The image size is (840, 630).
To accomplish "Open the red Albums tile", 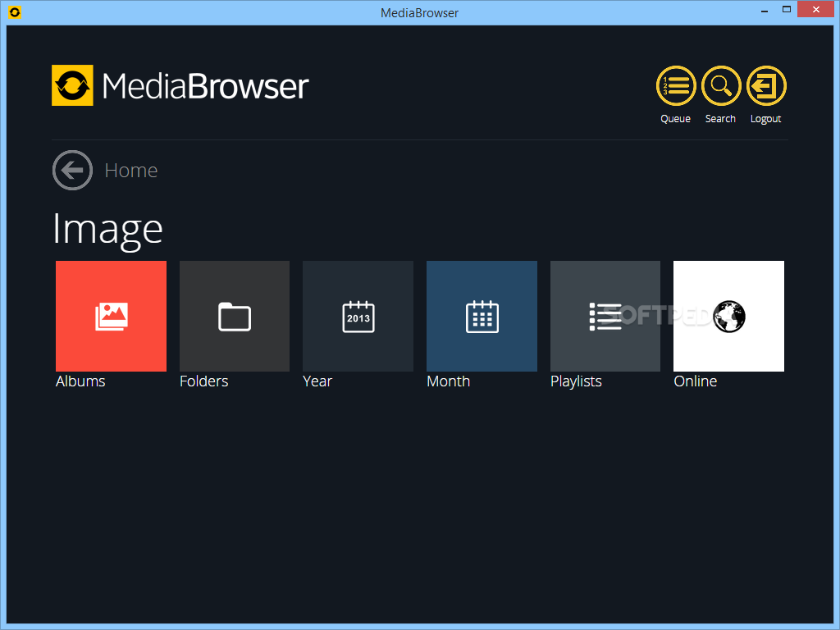I will tap(111, 316).
